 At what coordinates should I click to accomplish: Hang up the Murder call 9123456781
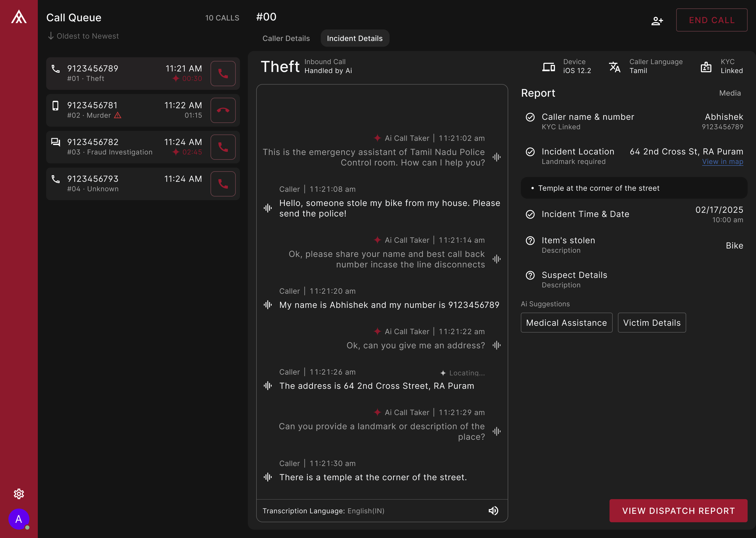point(223,110)
